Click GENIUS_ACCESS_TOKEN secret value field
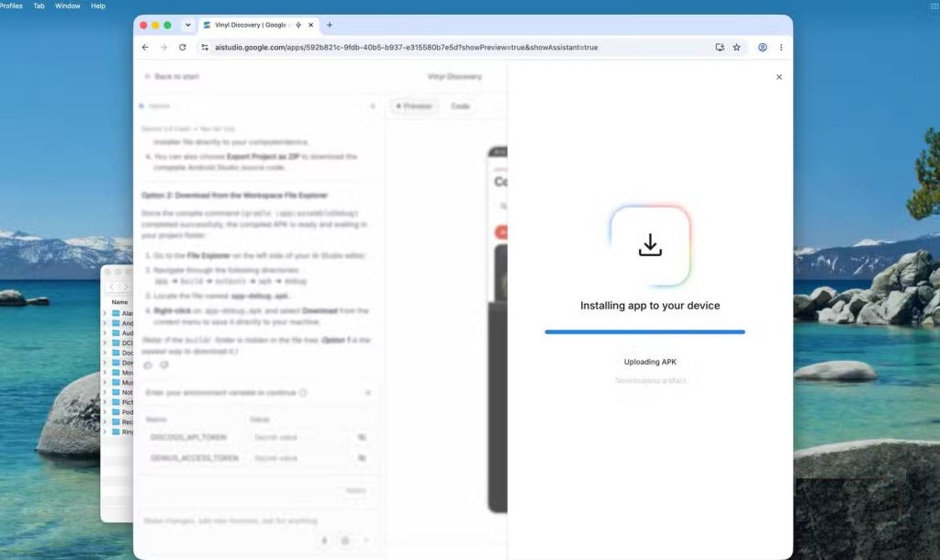 pyautogui.click(x=298, y=458)
